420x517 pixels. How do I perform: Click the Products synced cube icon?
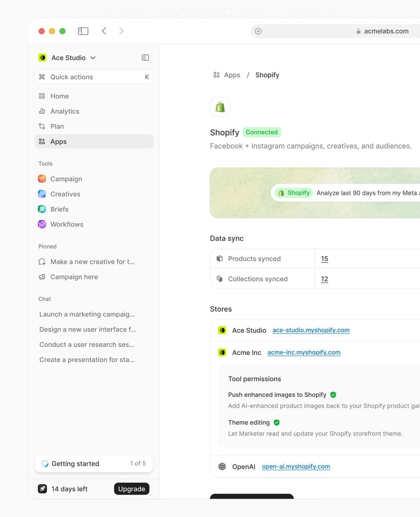pos(220,258)
